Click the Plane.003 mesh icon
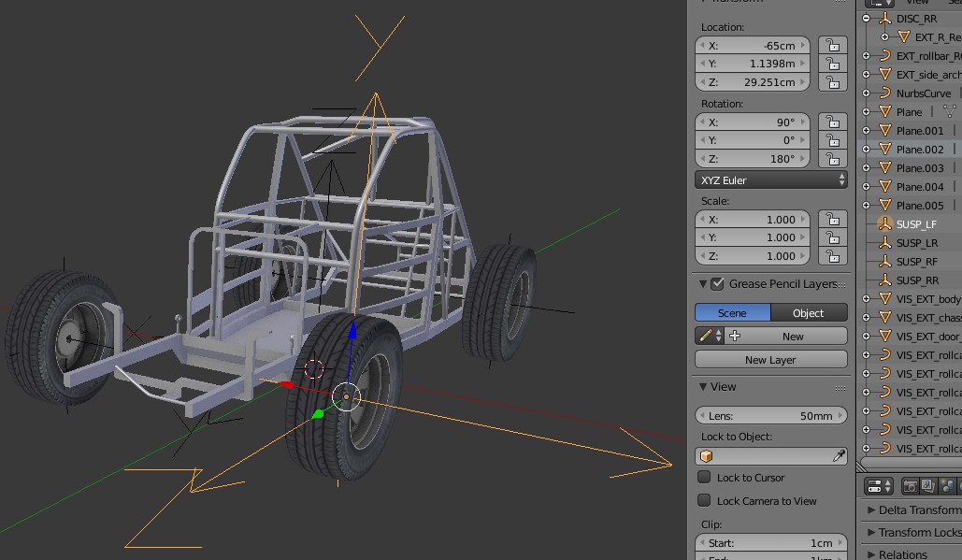 pos(884,168)
